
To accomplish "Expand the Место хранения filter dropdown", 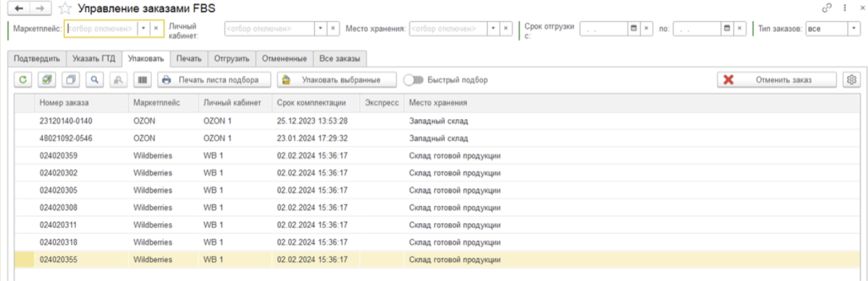I will click(493, 29).
